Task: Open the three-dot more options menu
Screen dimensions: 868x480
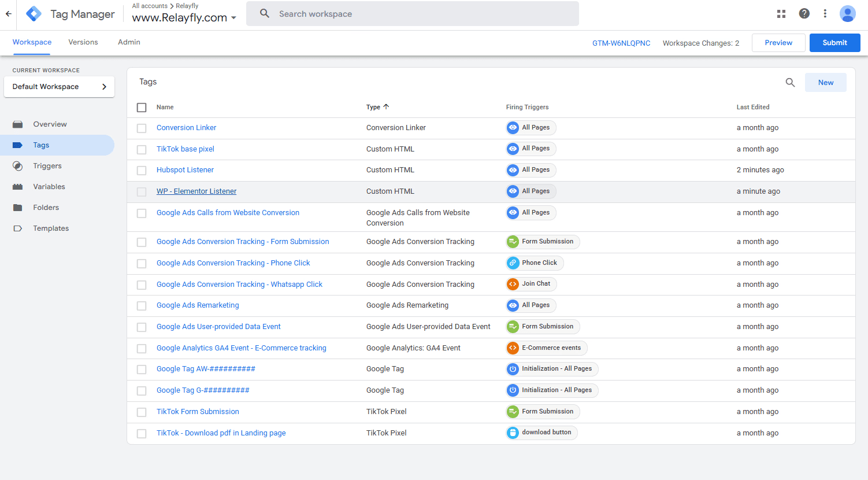Action: pyautogui.click(x=825, y=14)
